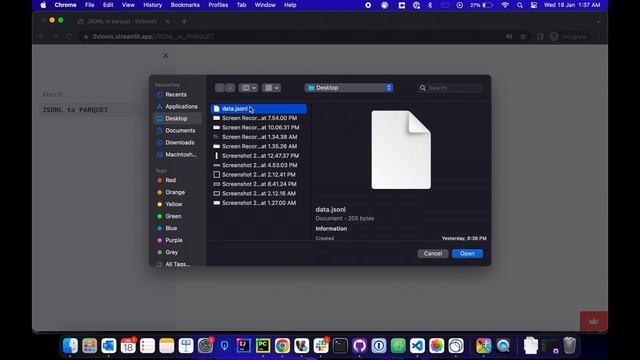
Task: Open 1Password from the dock
Action: [x=379, y=346]
